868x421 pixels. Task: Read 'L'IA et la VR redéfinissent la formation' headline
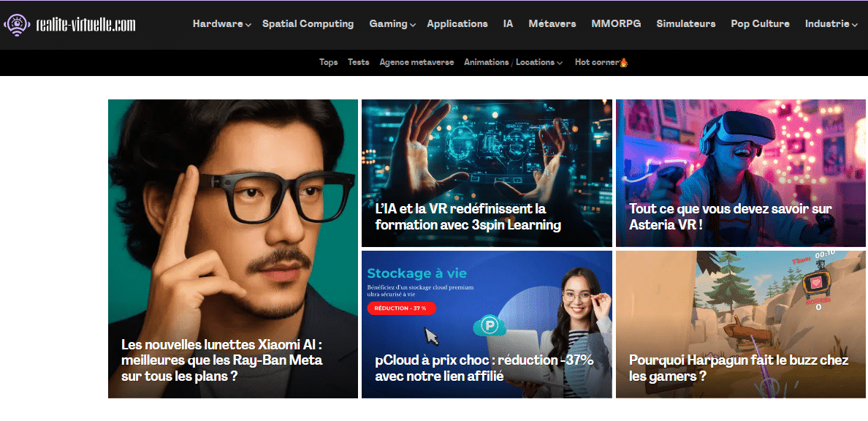468,217
